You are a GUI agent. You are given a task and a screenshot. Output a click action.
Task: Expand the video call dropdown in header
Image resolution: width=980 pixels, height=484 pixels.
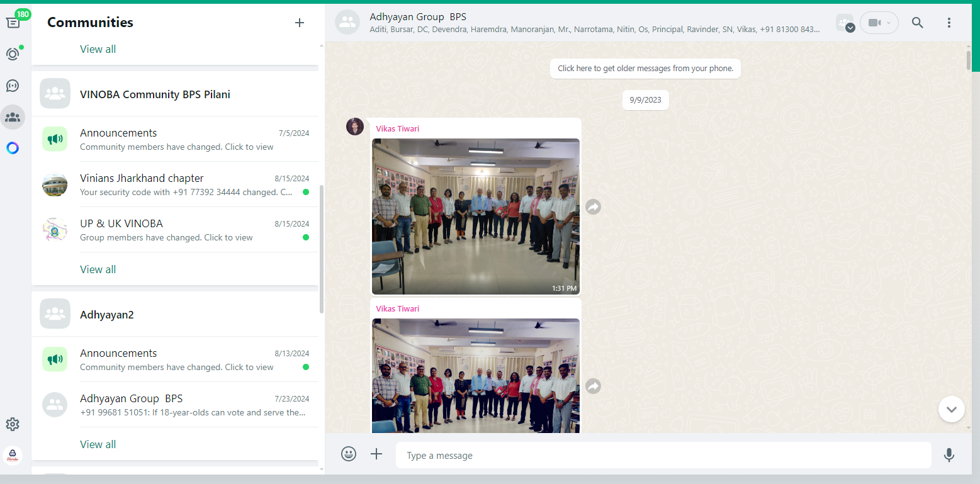(879, 23)
